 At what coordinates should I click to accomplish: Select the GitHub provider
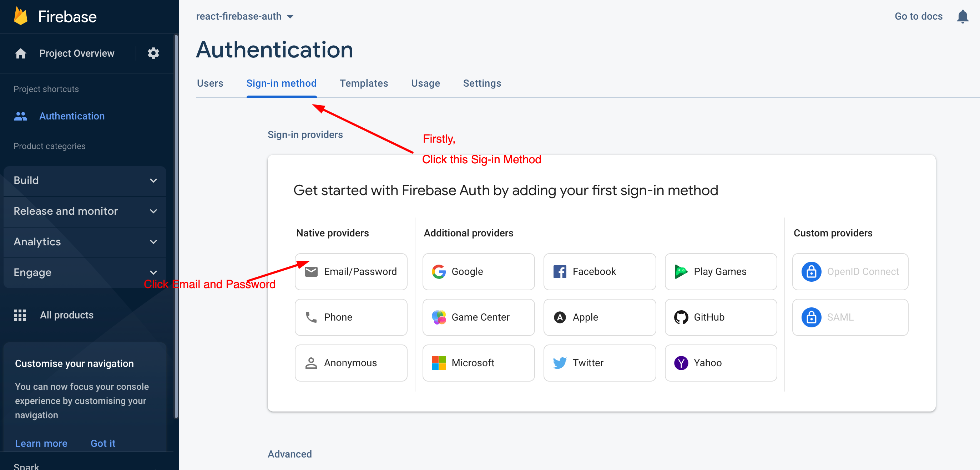[720, 317]
